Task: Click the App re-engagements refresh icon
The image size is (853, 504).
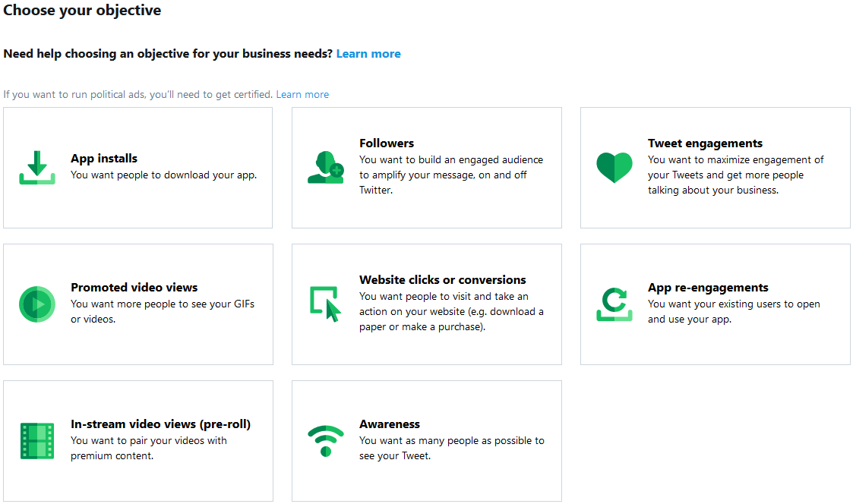Action: pos(614,304)
